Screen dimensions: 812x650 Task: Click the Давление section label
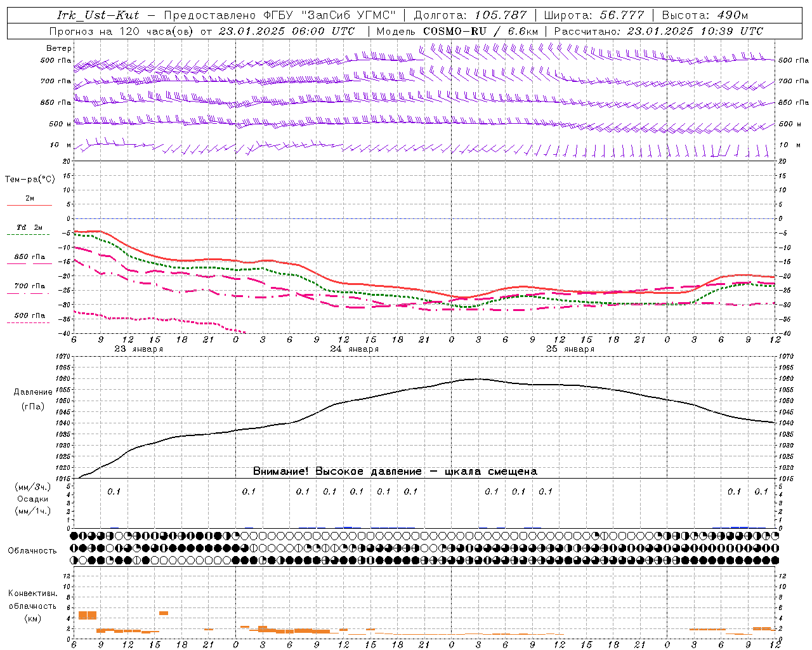33,392
